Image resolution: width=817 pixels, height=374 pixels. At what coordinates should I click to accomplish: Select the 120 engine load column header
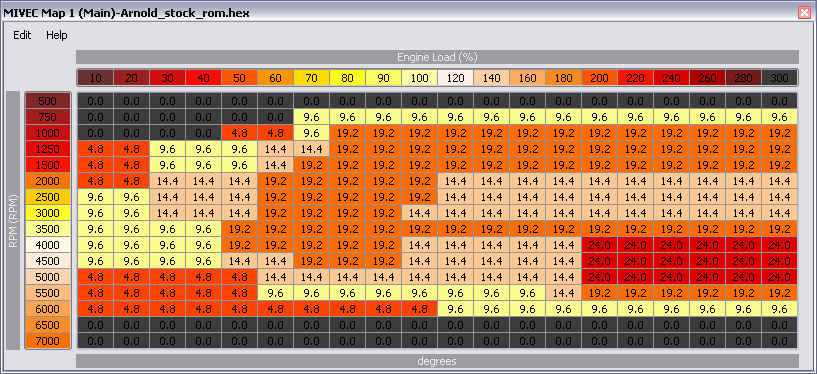click(x=455, y=78)
